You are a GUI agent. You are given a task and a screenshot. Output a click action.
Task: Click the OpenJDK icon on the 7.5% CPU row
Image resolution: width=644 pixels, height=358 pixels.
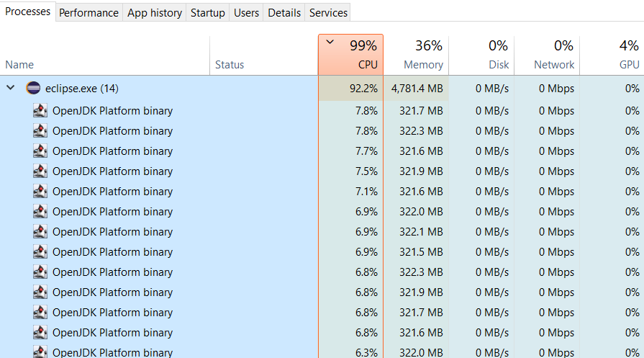[40, 171]
